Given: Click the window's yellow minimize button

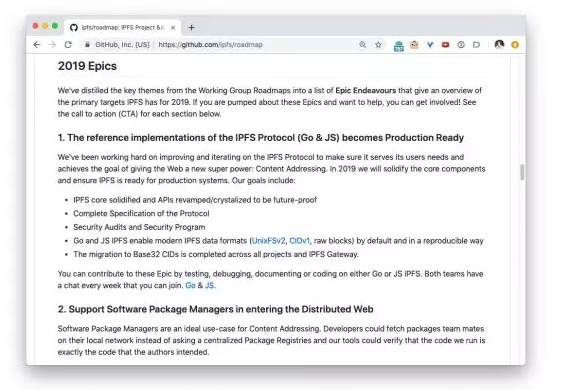Looking at the screenshot, I should (x=45, y=26).
